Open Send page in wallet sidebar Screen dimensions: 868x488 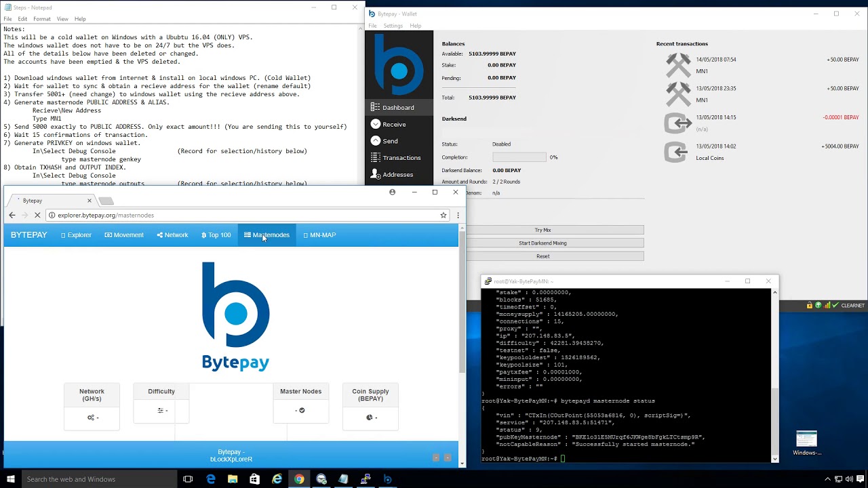coord(399,141)
